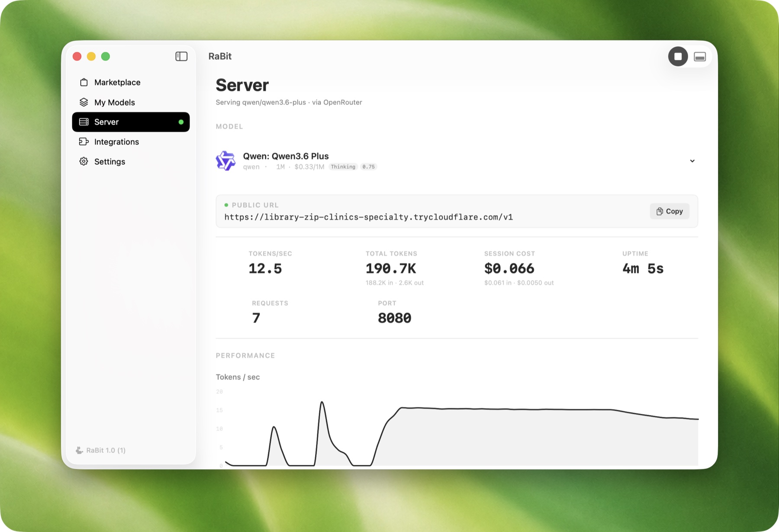
Task: Click the Tokens / sec chart area
Action: point(457,429)
